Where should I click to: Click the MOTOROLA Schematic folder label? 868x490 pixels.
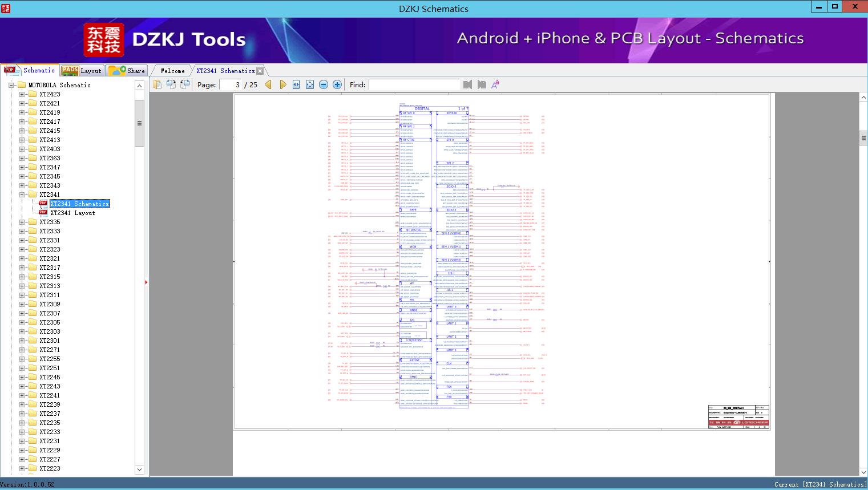[59, 85]
